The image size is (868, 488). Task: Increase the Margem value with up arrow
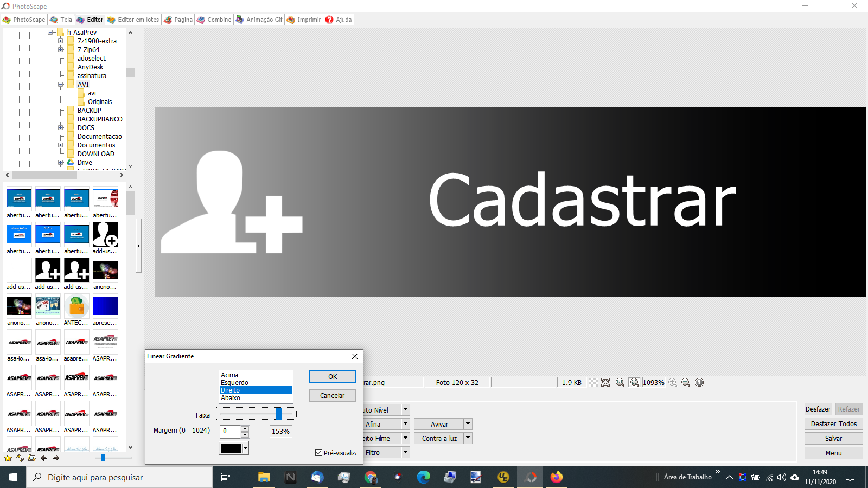click(245, 428)
